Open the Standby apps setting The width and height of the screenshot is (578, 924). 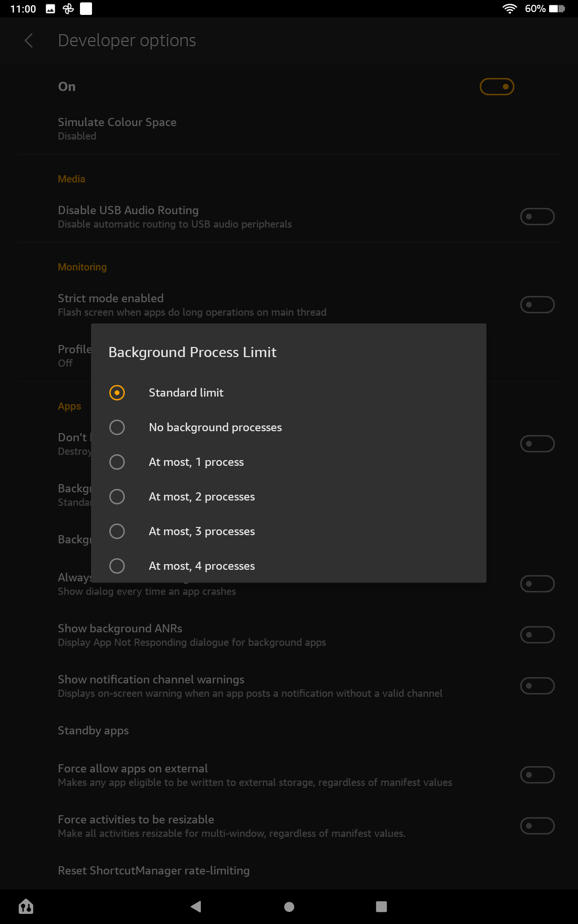pos(93,730)
